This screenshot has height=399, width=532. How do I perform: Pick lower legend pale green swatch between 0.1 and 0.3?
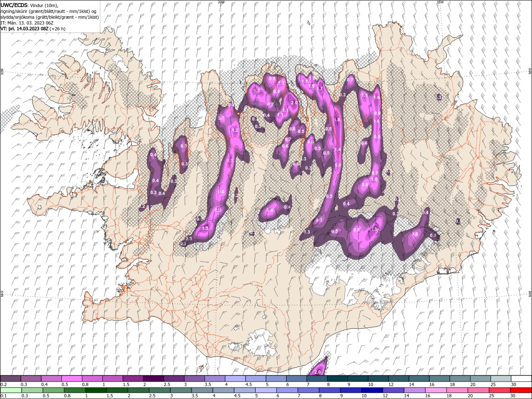[x=11, y=390]
